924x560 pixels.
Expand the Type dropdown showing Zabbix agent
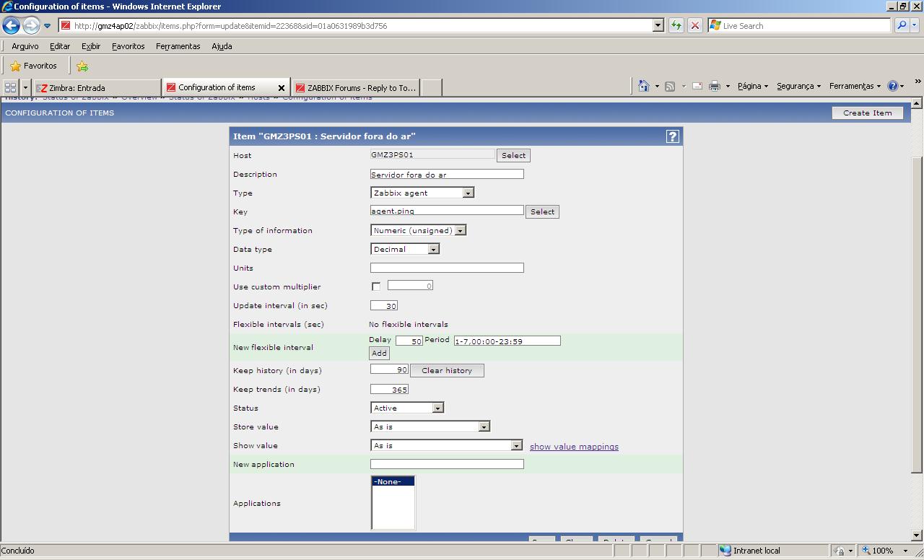click(468, 193)
